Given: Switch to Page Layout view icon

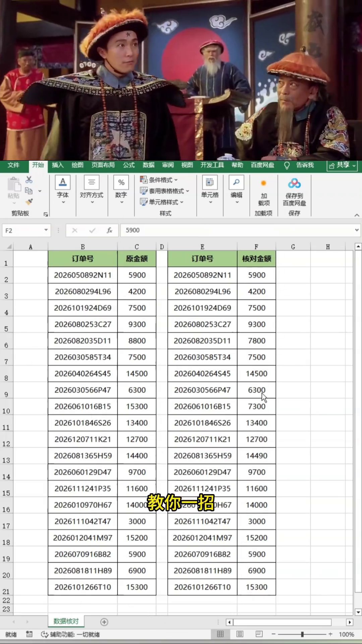Looking at the screenshot, I should pos(240,634).
